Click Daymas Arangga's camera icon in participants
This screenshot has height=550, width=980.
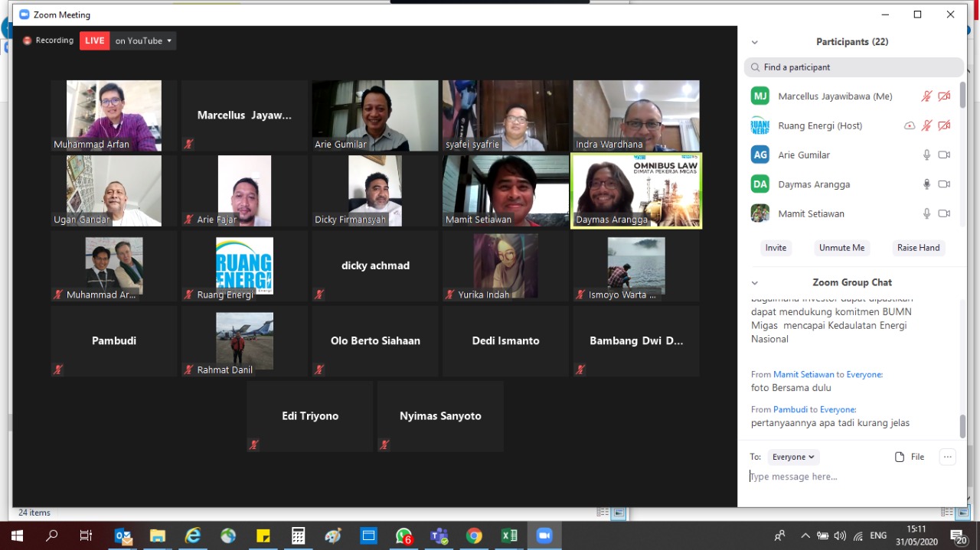[944, 184]
